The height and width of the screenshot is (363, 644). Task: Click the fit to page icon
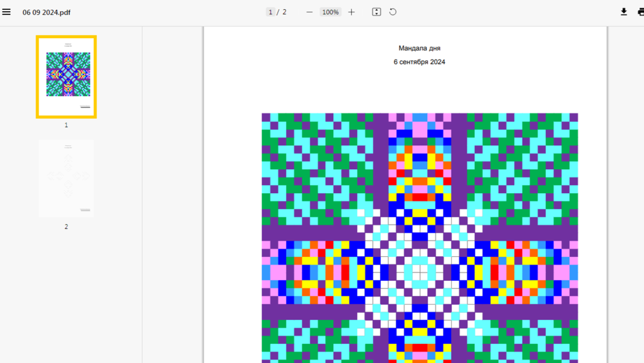pos(377,12)
